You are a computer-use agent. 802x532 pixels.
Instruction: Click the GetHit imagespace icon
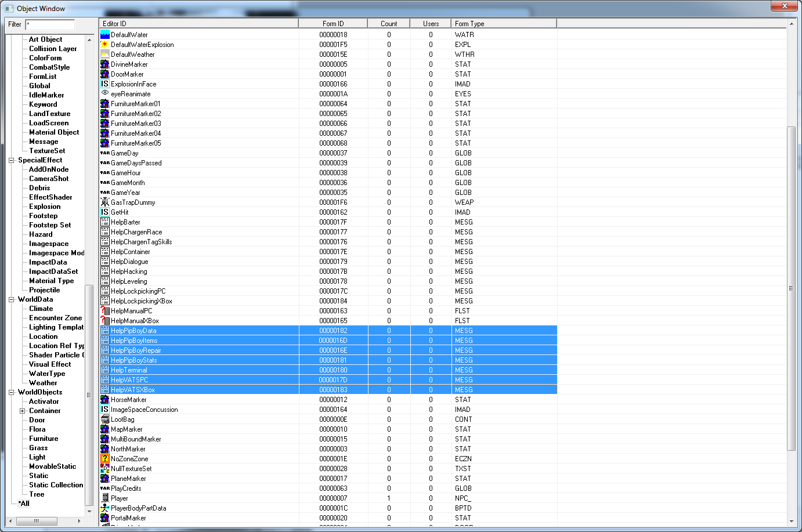(x=105, y=212)
